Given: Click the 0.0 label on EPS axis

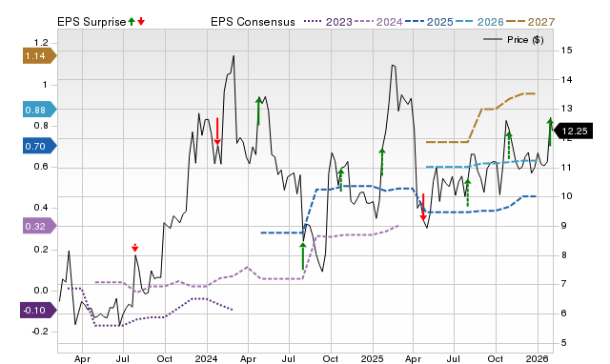Looking at the screenshot, I should [x=41, y=291].
